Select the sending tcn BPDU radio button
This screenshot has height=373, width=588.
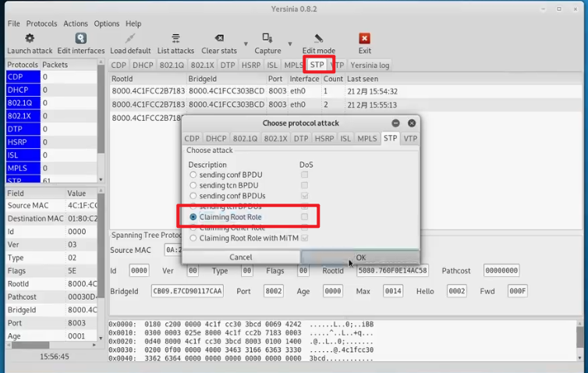[193, 186]
